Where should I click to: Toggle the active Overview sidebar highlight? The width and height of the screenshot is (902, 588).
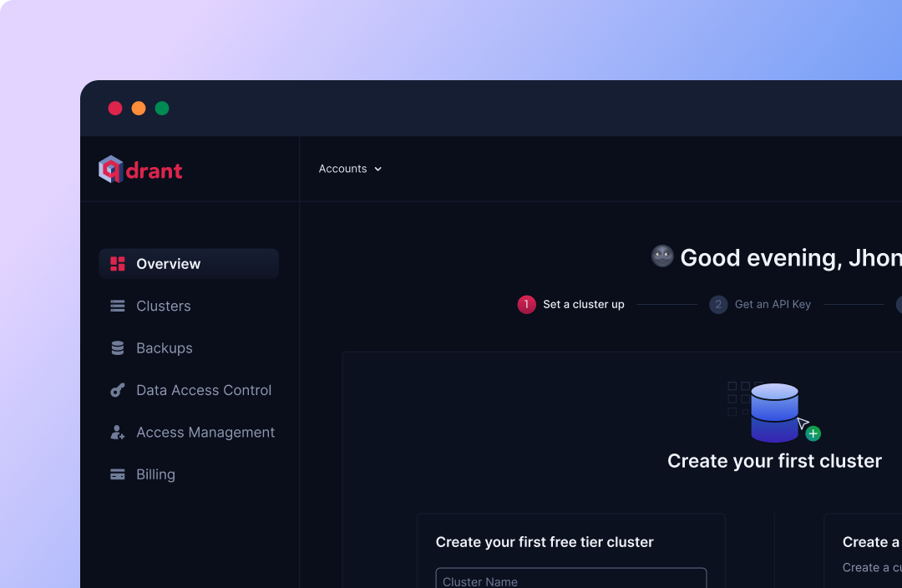[x=189, y=264]
